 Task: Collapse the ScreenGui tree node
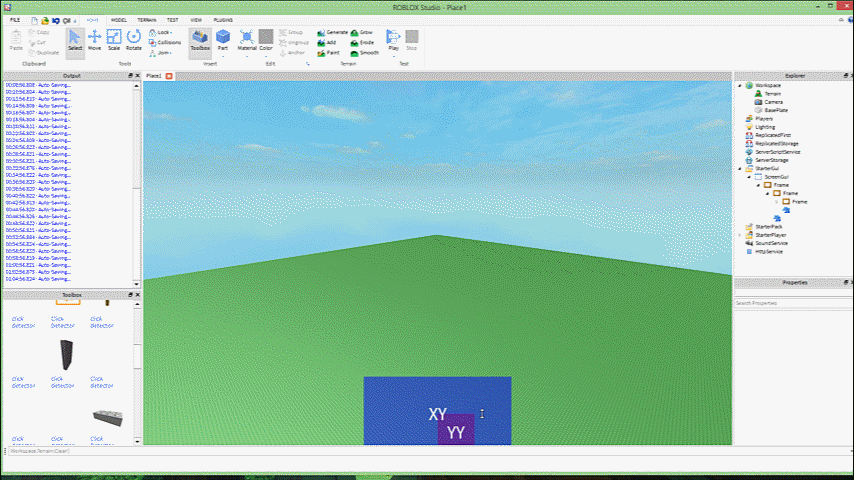[749, 177]
